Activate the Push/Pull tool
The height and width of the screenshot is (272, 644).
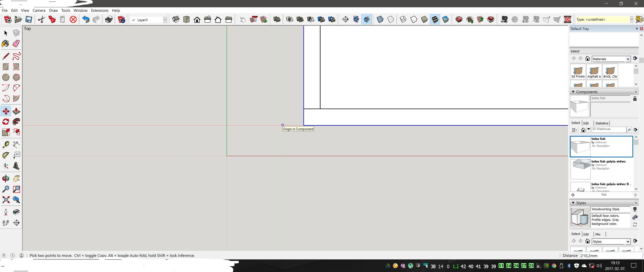tap(16, 111)
